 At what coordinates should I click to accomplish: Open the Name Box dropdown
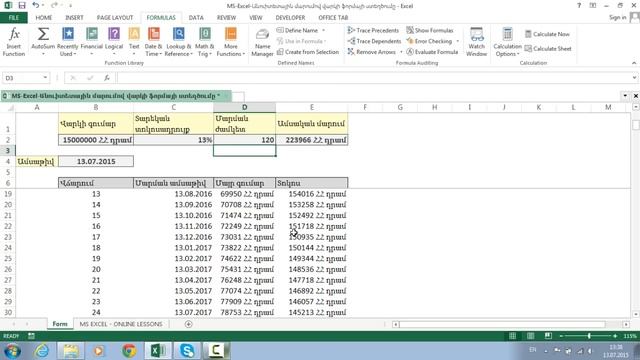(x=45, y=78)
